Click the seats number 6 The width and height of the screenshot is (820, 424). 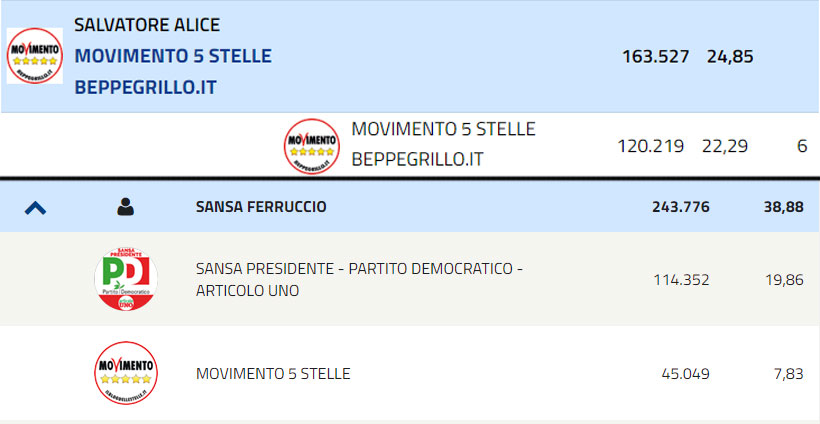coord(802,146)
